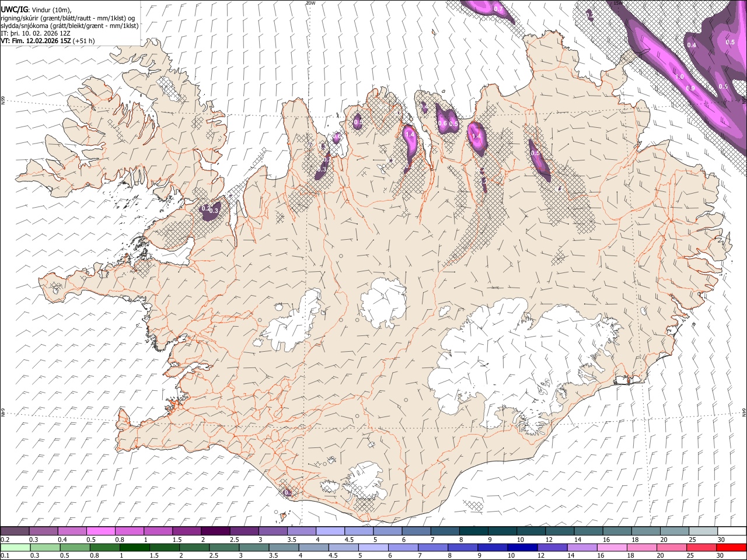Click the 'Vindur (10m)' label in the header

50,9
